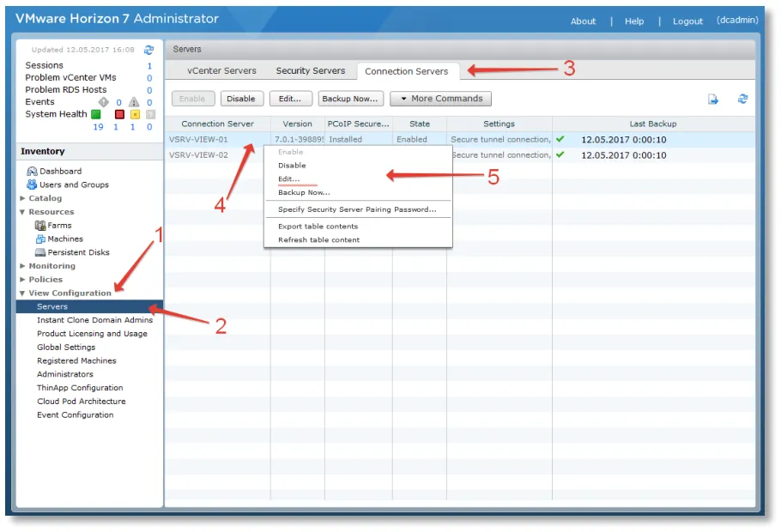
Task: Open Dashboard in Inventory
Action: (x=61, y=171)
